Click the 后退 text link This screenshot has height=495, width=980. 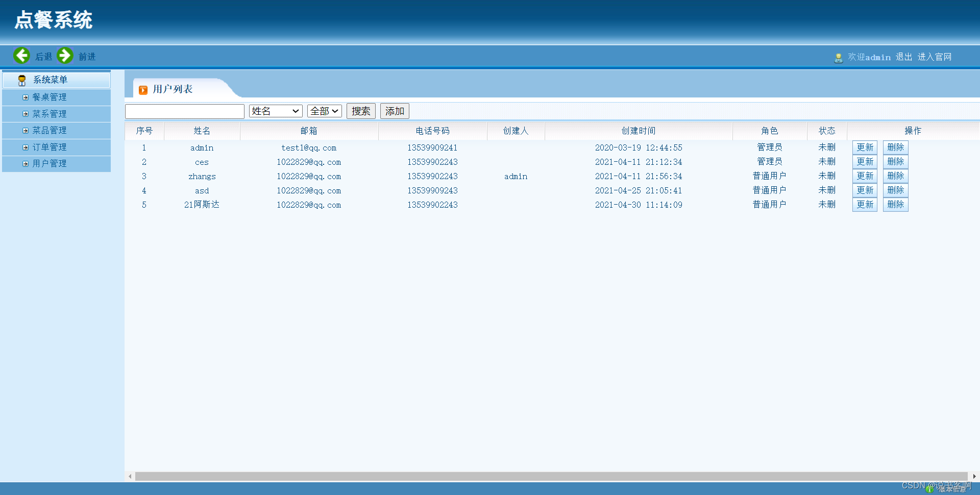click(x=43, y=57)
